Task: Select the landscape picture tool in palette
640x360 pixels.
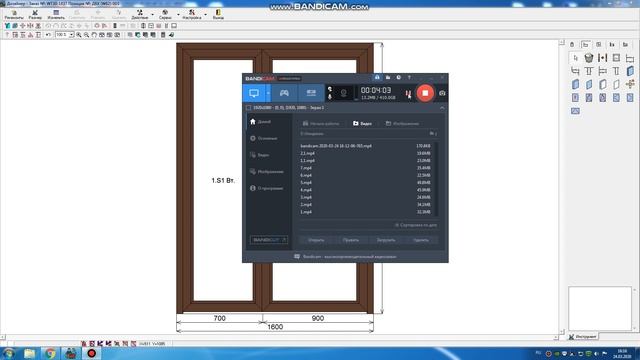Action: tap(576, 111)
